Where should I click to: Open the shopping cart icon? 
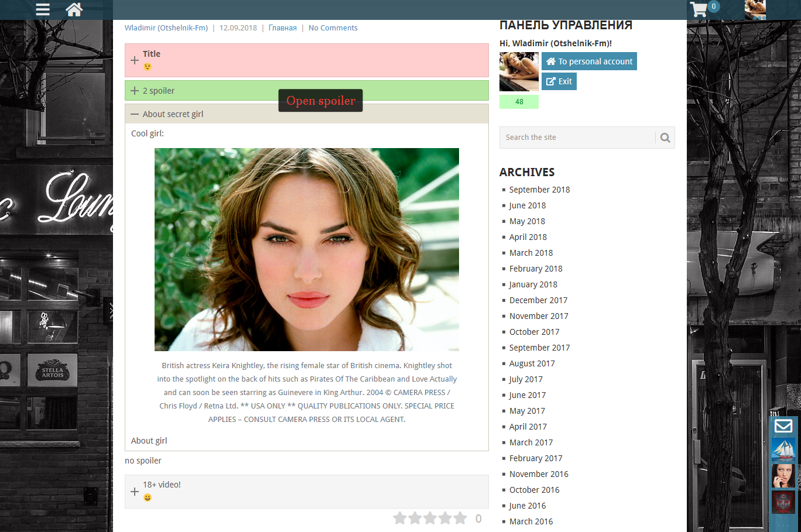(699, 9)
